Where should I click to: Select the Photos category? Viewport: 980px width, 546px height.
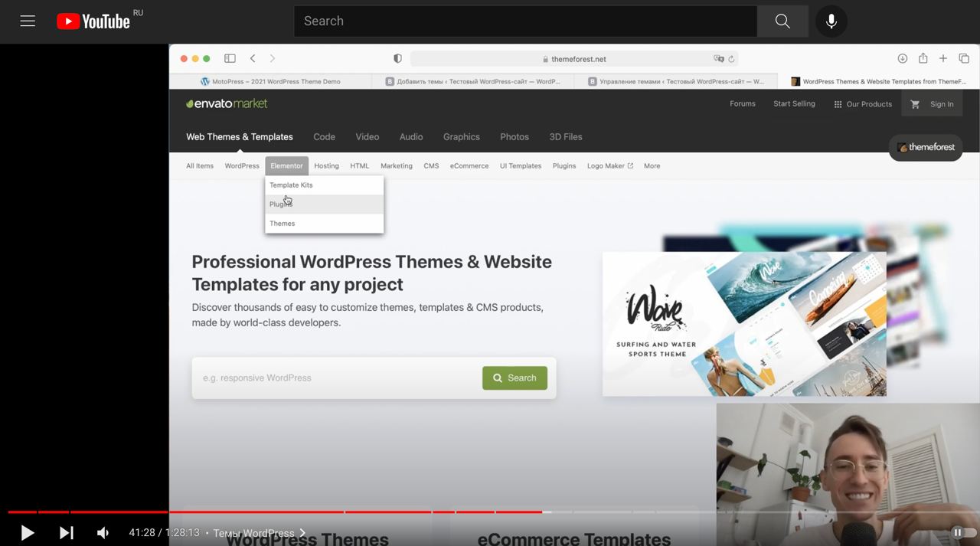514,137
